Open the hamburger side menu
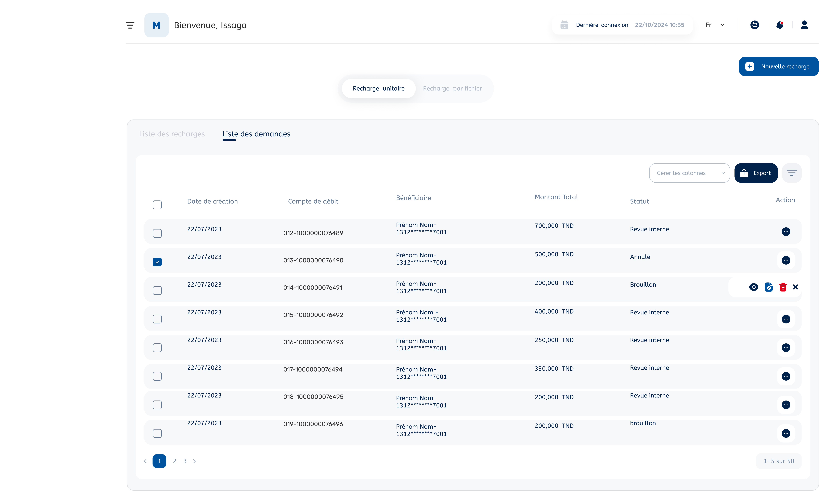The height and width of the screenshot is (504, 832). point(130,25)
